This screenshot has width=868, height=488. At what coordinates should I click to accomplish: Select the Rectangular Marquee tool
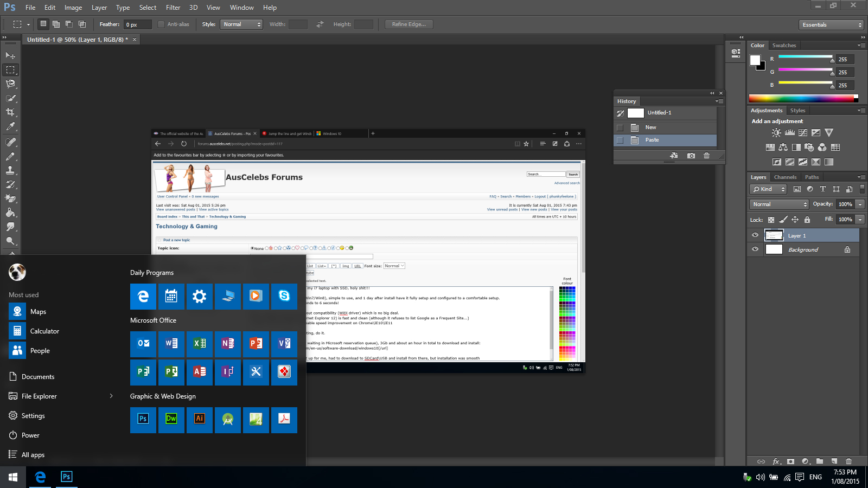(x=10, y=70)
